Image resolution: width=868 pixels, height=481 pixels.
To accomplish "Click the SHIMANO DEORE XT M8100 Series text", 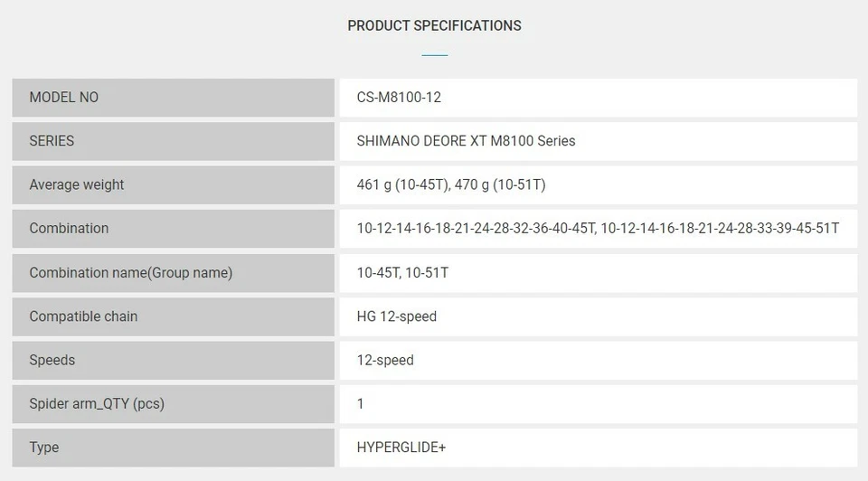I will (466, 141).
